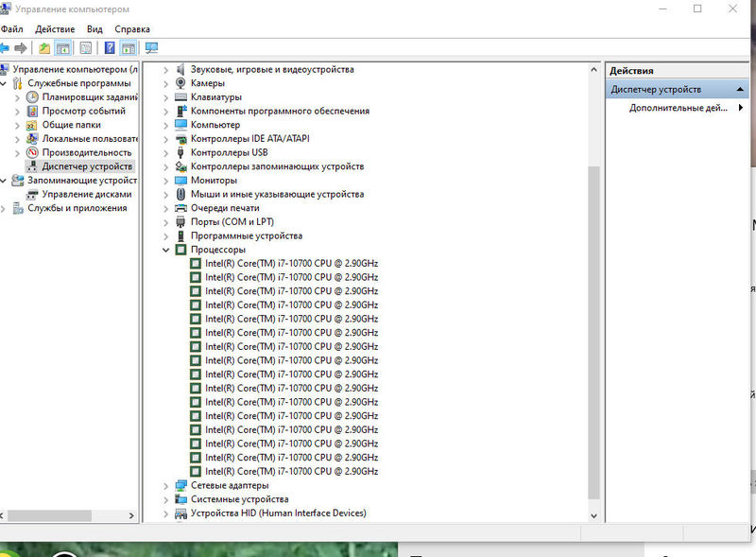Open the Вид menu
Screen dimensions: 756x557
click(94, 29)
